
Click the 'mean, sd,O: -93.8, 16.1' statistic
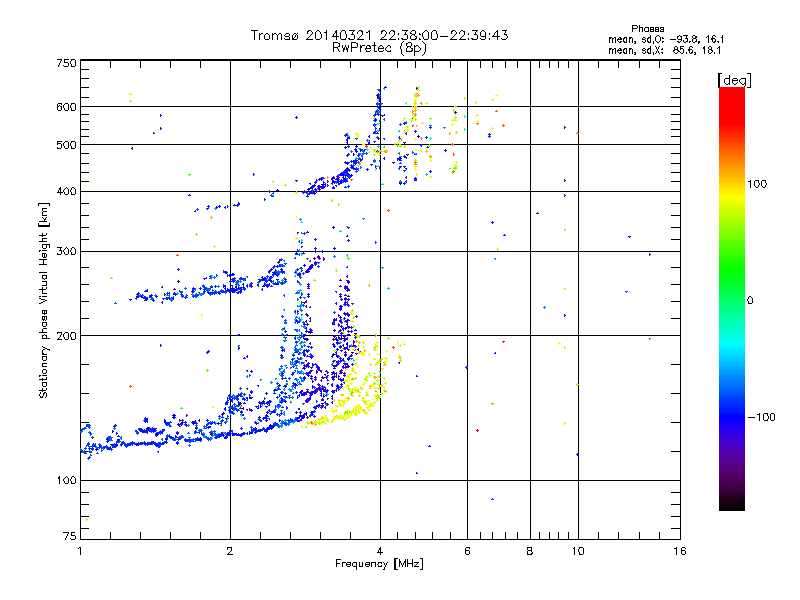tap(666, 39)
